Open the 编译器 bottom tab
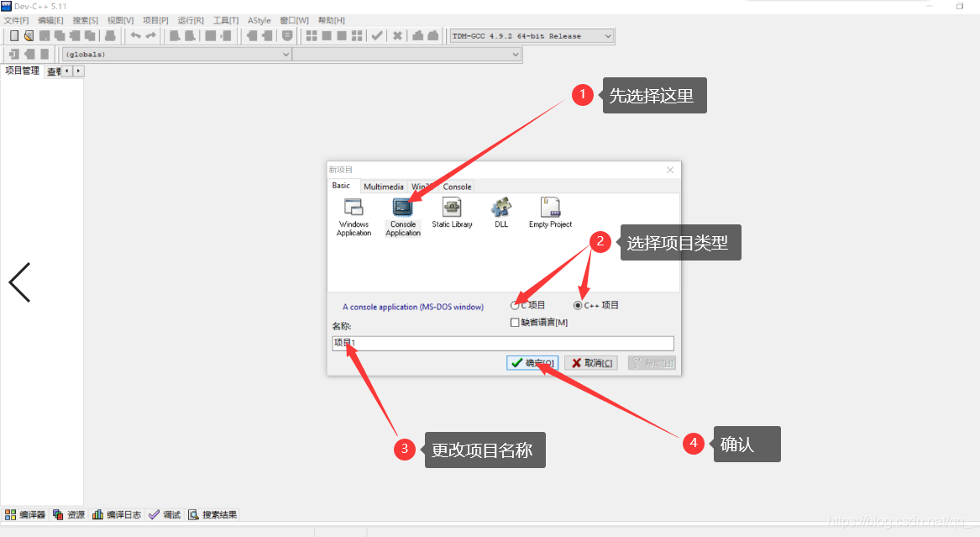The height and width of the screenshot is (537, 980). [26, 514]
